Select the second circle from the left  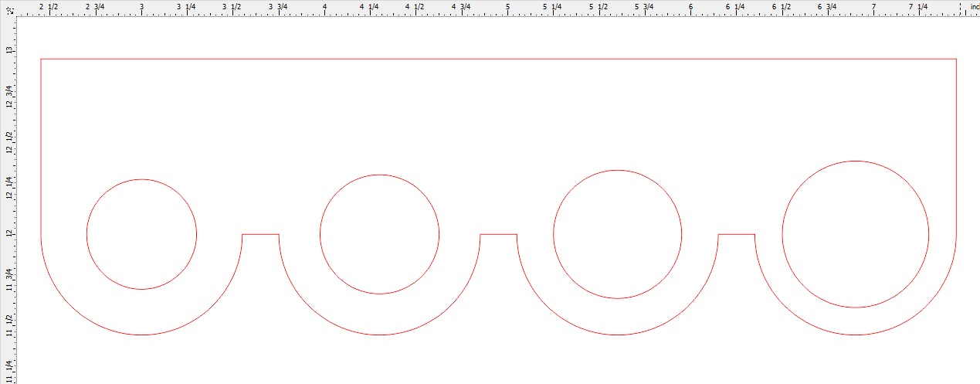click(379, 234)
